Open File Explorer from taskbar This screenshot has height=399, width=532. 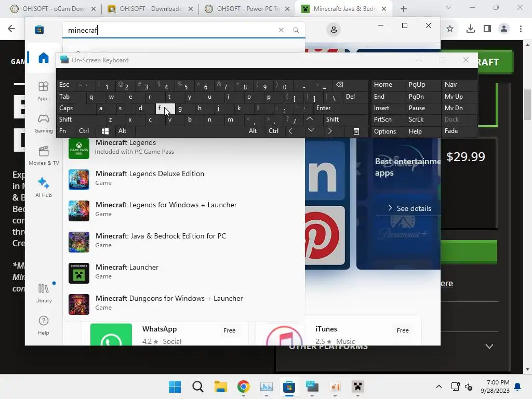pyautogui.click(x=220, y=387)
